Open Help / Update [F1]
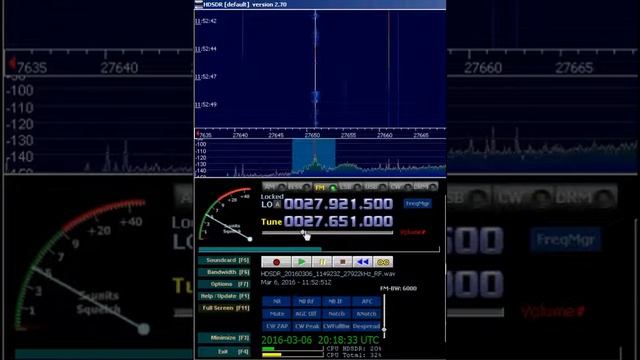The image size is (640, 360). click(224, 296)
